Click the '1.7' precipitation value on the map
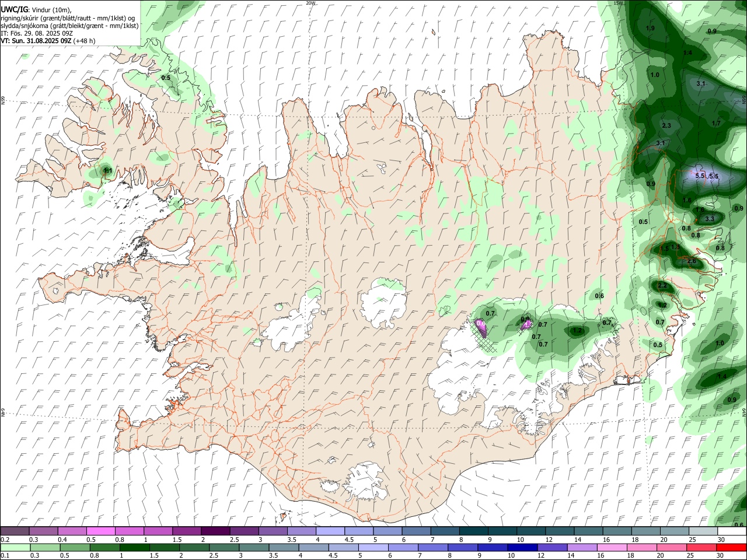The width and height of the screenshot is (747, 560). tap(717, 123)
